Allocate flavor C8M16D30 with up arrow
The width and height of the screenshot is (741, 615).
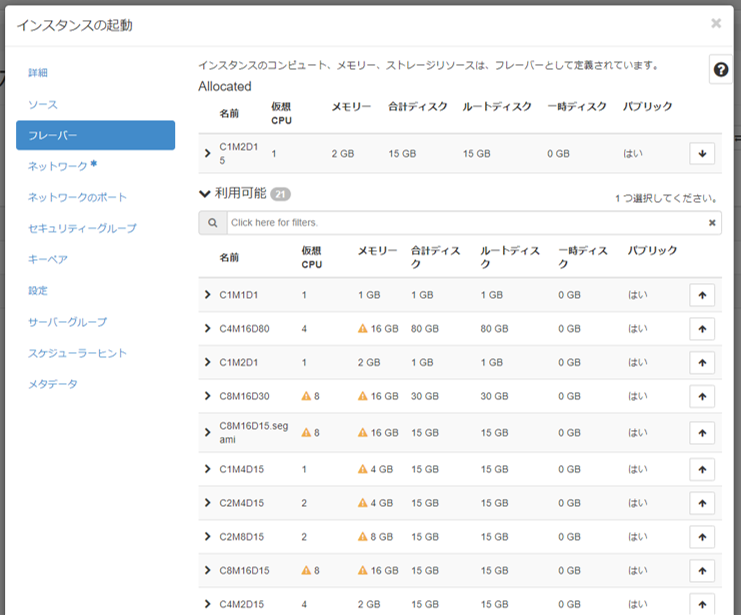702,396
